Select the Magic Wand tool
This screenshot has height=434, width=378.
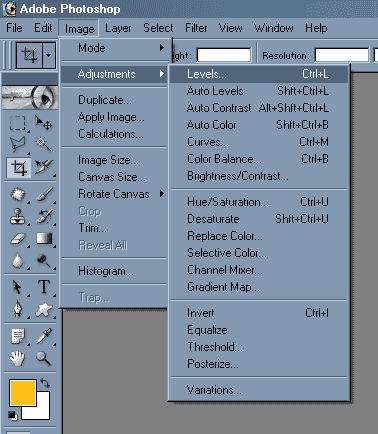coord(44,144)
